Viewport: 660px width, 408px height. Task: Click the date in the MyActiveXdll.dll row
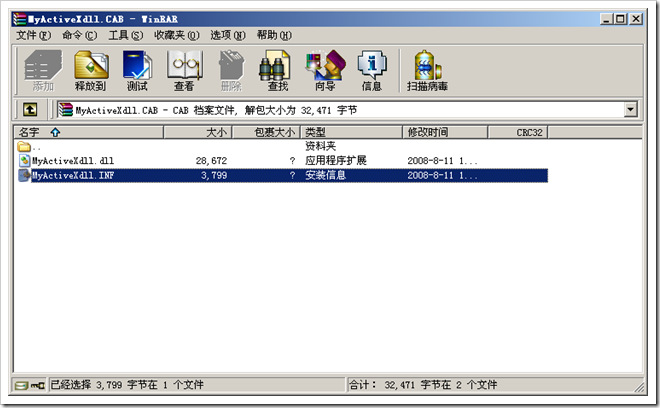442,161
